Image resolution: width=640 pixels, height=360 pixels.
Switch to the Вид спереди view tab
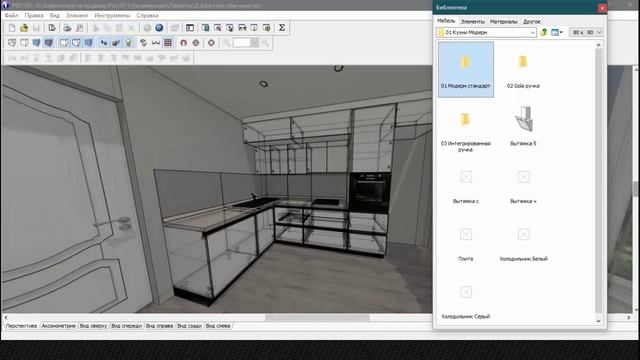(x=127, y=326)
